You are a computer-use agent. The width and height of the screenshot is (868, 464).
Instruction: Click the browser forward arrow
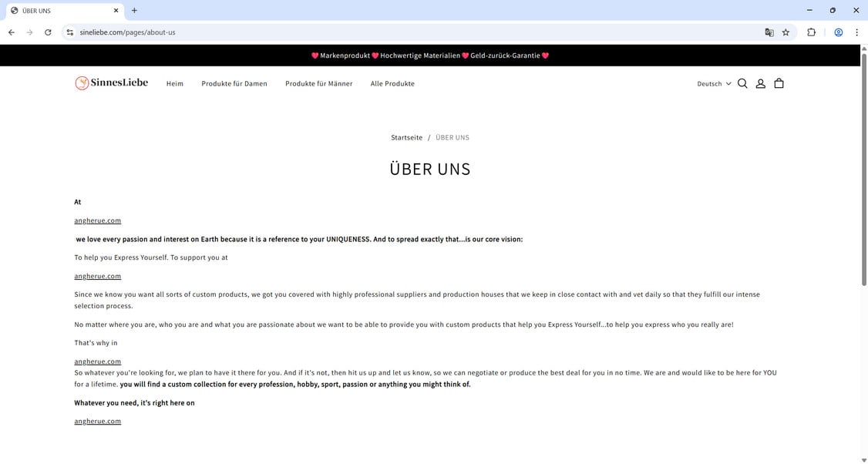coord(30,32)
